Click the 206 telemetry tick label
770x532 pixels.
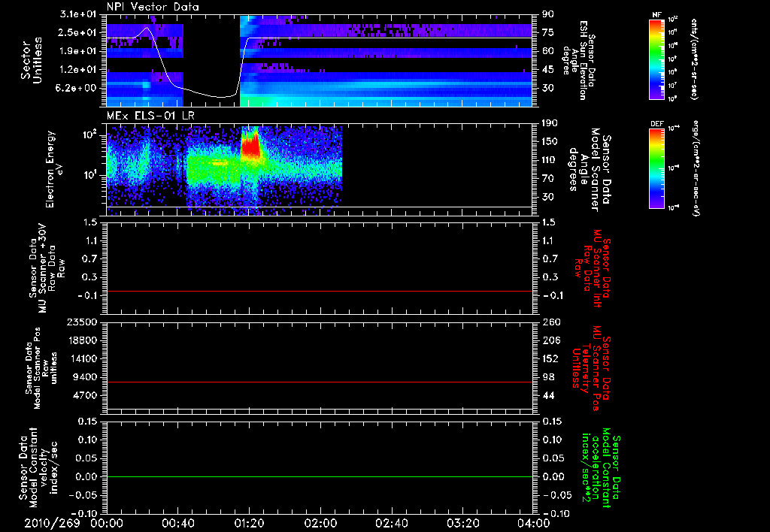[x=550, y=340]
